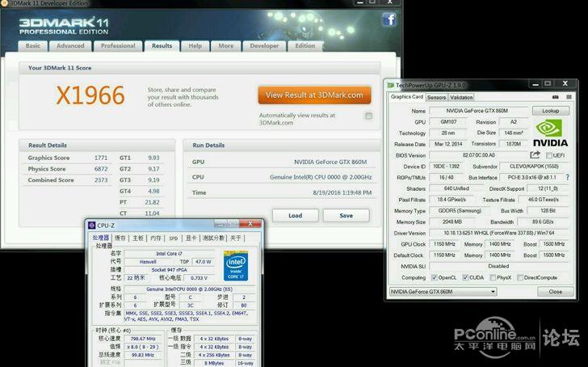The image size is (588, 367).
Task: Click the CPU-Z 名字 field Intel Core i7
Action: point(169,253)
